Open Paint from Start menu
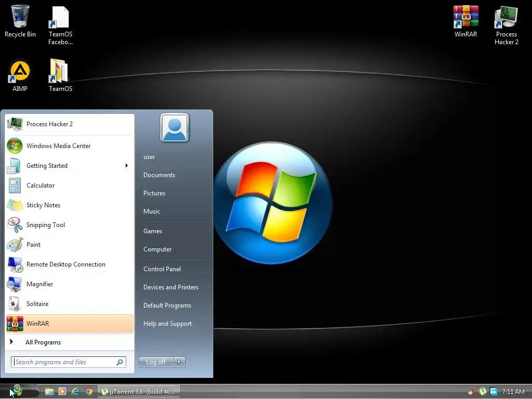 [x=70, y=245]
